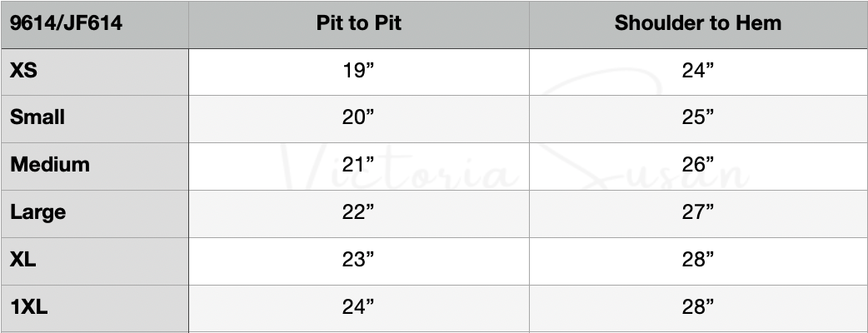Select the 25” Shoulder to Hem value
The width and height of the screenshot is (868, 333).
pyautogui.click(x=698, y=117)
